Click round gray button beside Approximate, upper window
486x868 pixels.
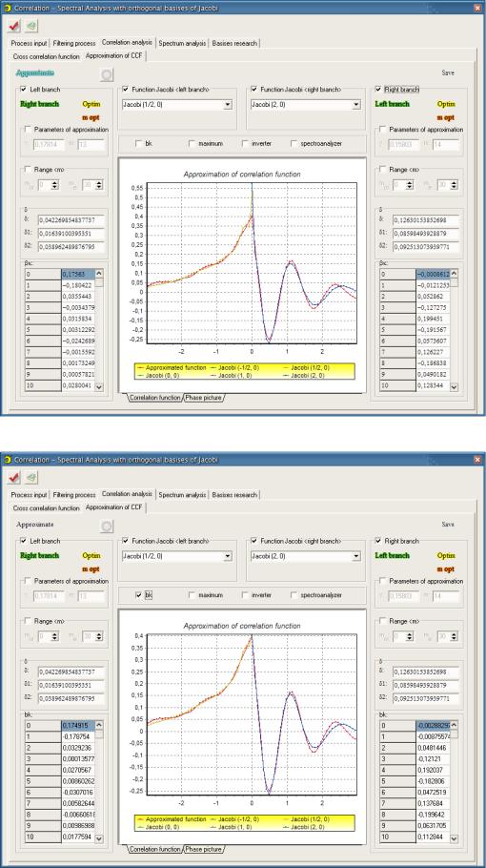tap(107, 74)
